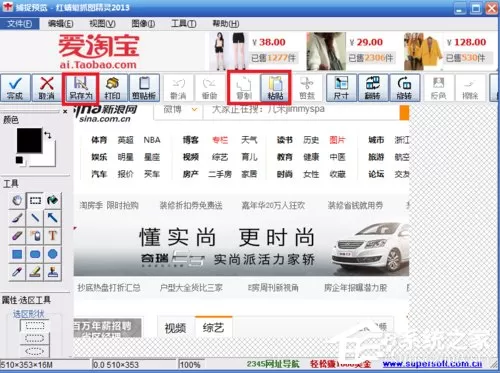Click the 旋转 rotate icon
This screenshot has width=500, height=373.
(404, 88)
